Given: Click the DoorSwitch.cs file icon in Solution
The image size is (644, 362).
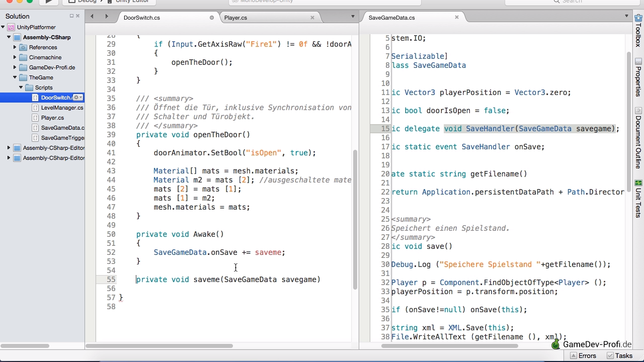Looking at the screenshot, I should point(35,98).
